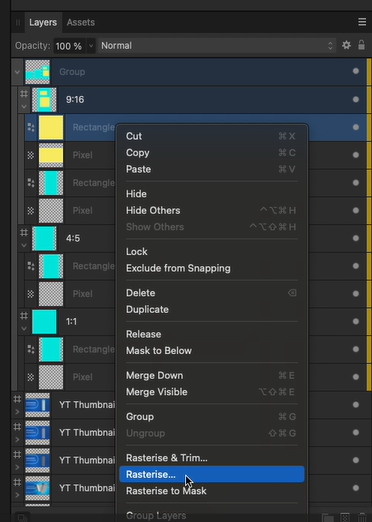Toggle visibility dot of Group layer
Screen dimensions: 372x522
coord(356,71)
